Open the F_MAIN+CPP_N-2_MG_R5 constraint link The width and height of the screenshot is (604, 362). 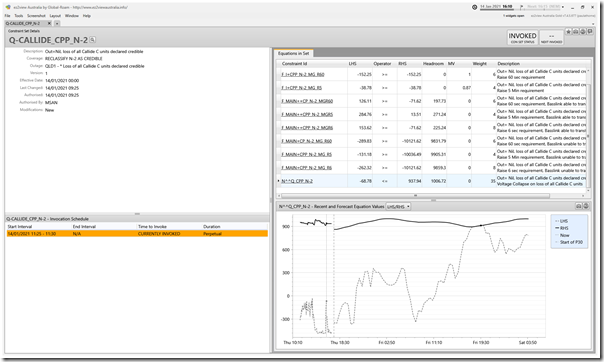[x=306, y=154]
